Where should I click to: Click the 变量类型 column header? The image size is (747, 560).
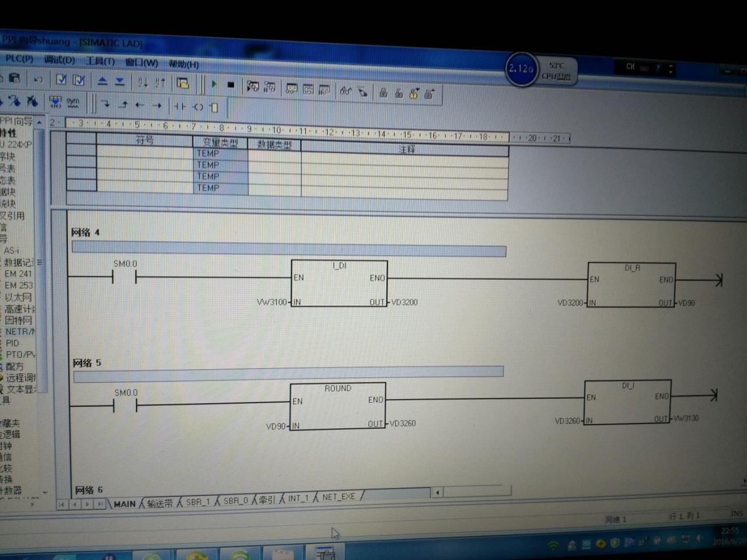[x=220, y=143]
